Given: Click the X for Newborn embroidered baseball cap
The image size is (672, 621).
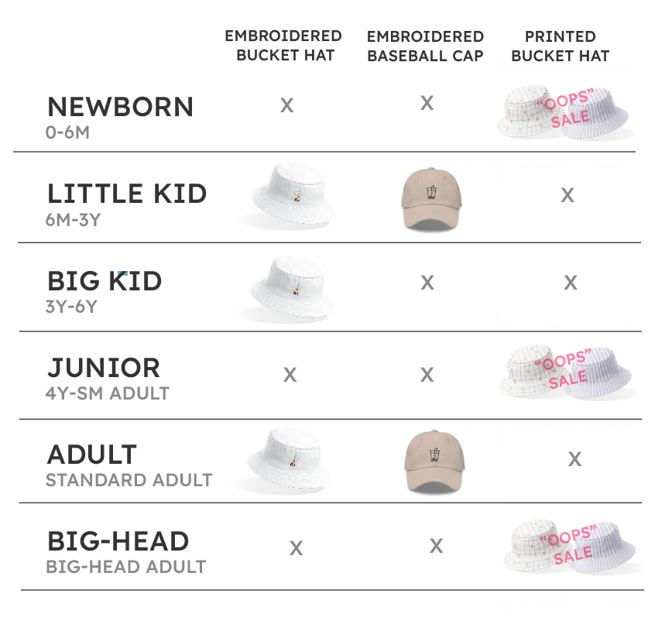Looking at the screenshot, I should point(427,103).
